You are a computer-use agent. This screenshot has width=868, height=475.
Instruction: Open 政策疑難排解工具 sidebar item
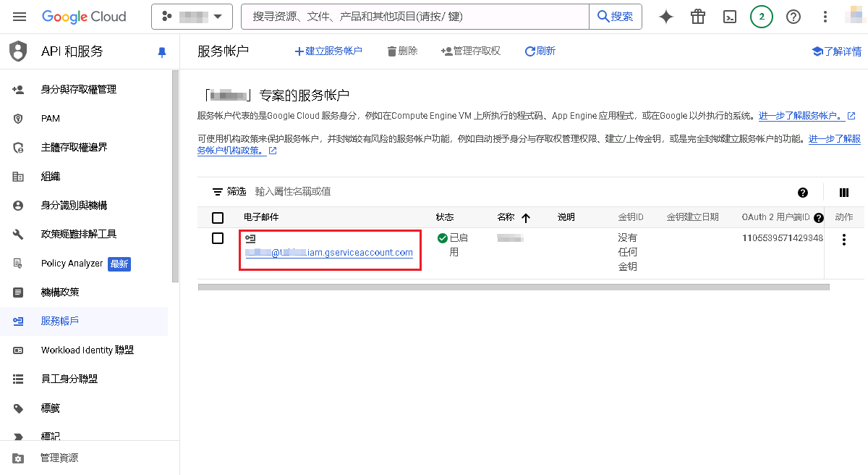pyautogui.click(x=84, y=234)
